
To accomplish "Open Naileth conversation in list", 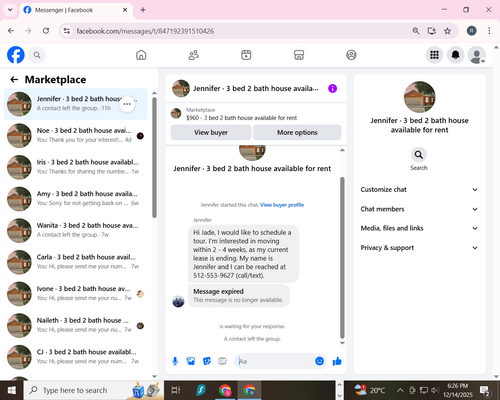I will pos(75,325).
